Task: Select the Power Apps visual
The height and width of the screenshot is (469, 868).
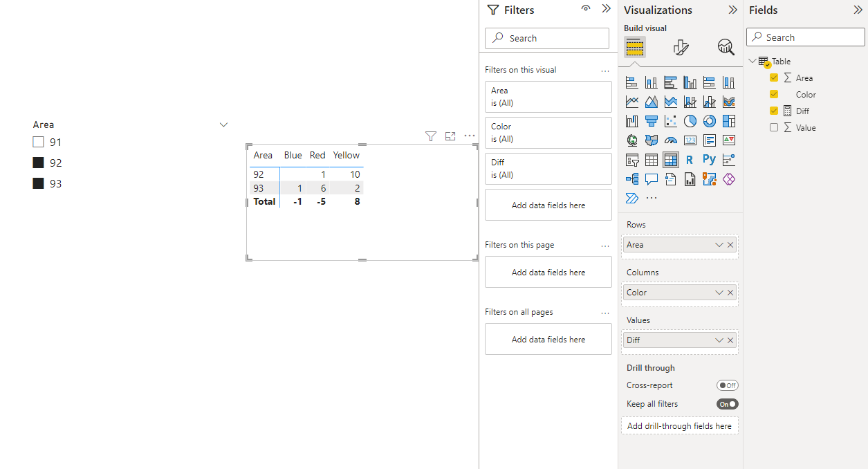Action: 728,179
